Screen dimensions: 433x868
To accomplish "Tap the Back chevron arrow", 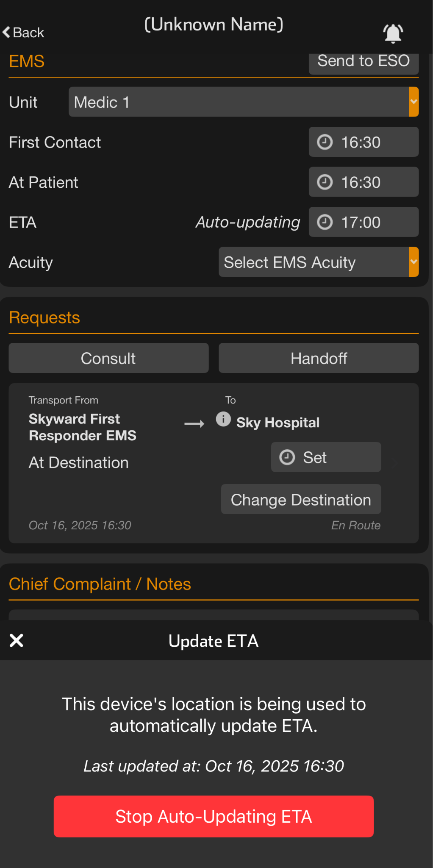I will point(6,32).
